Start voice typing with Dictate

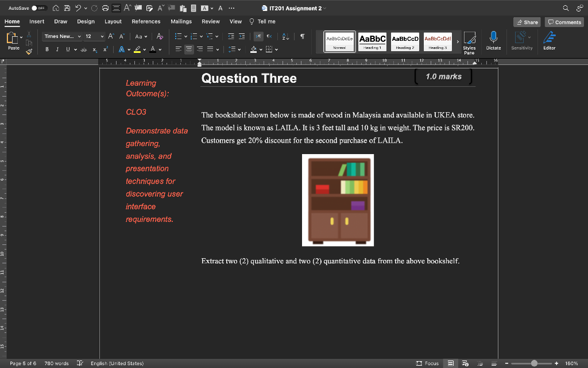tap(493, 40)
